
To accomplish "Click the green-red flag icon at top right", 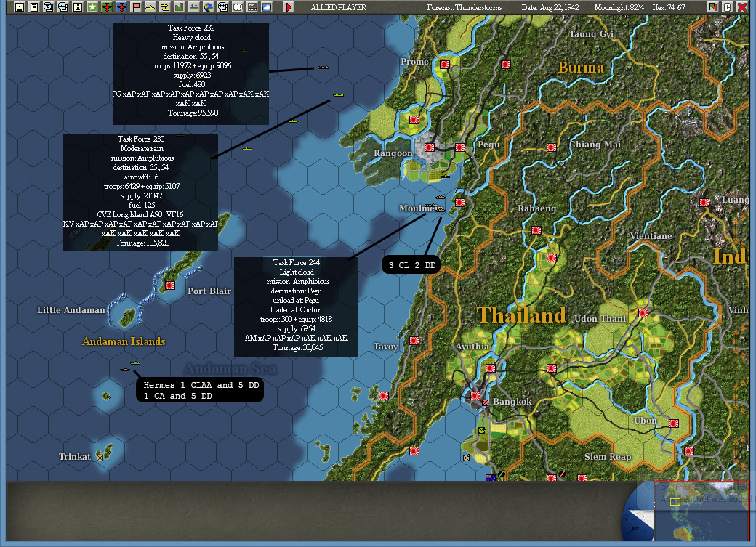I will point(713,7).
